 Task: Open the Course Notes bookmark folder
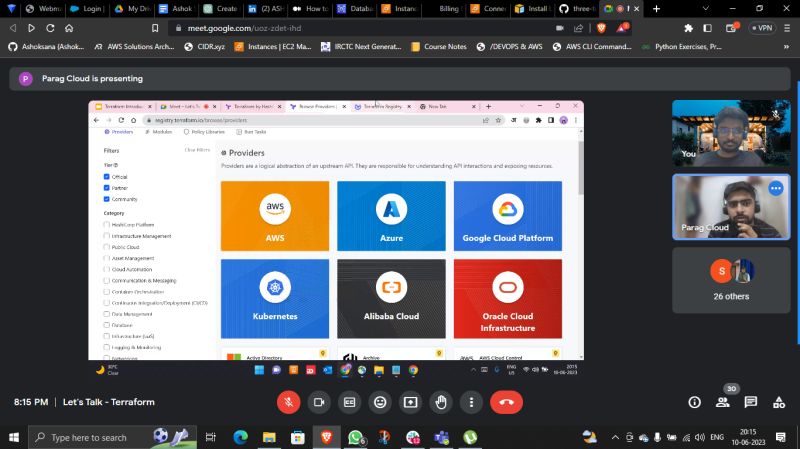pos(439,46)
